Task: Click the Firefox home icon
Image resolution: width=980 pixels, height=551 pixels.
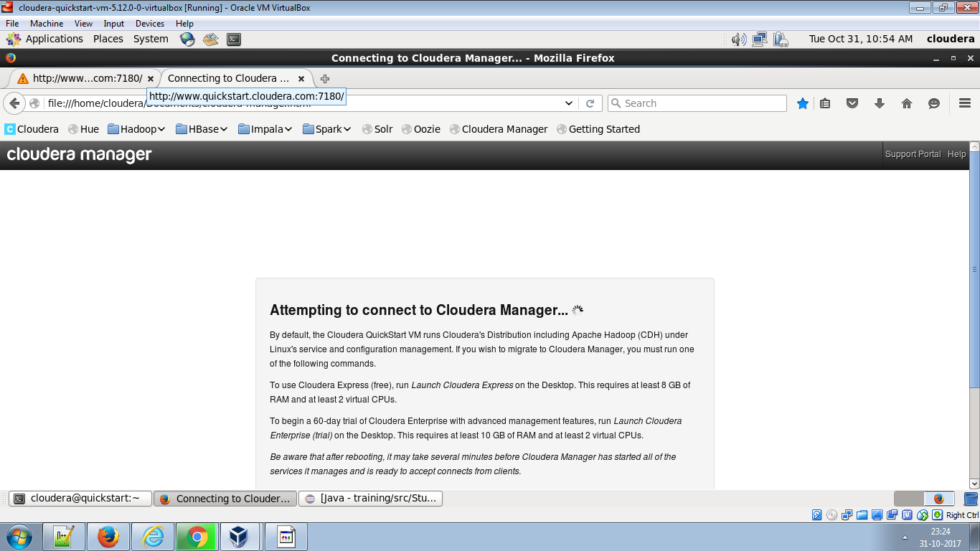Action: [907, 103]
